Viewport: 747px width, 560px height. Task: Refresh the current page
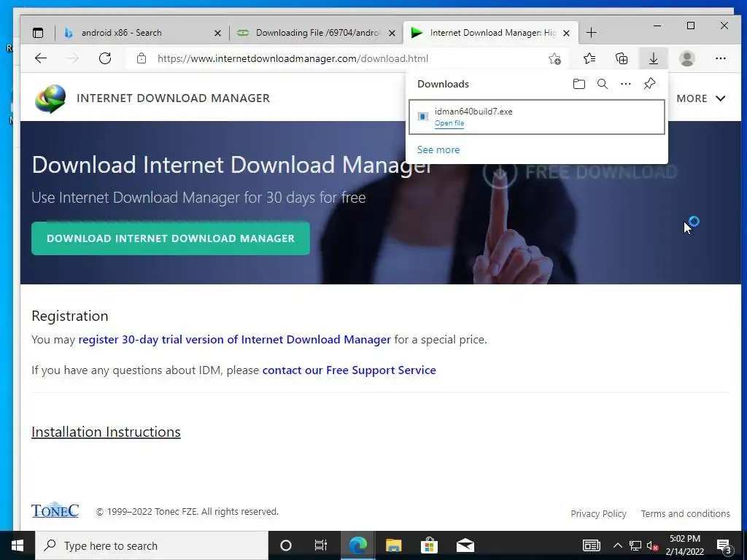105,58
